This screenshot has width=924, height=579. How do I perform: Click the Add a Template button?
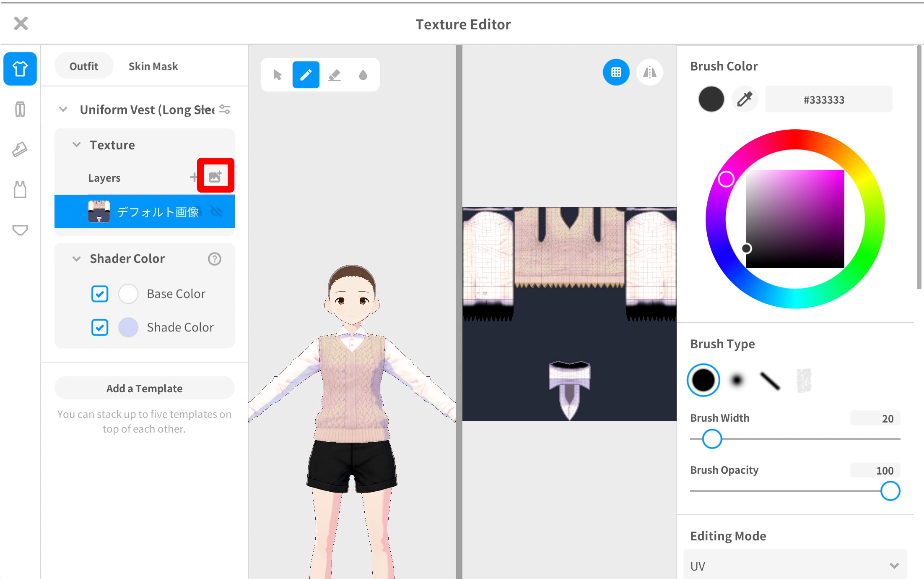(x=145, y=388)
